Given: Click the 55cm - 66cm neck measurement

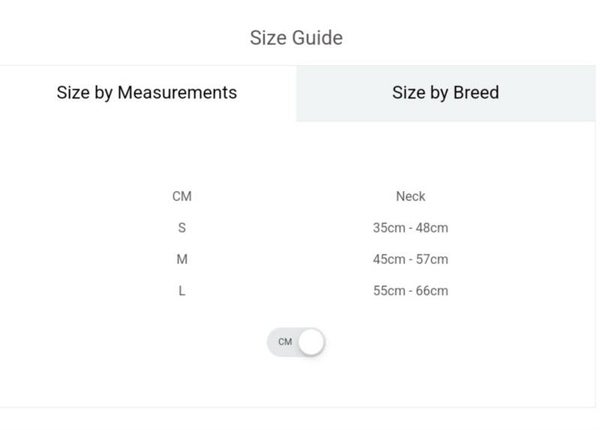Looking at the screenshot, I should tap(410, 291).
